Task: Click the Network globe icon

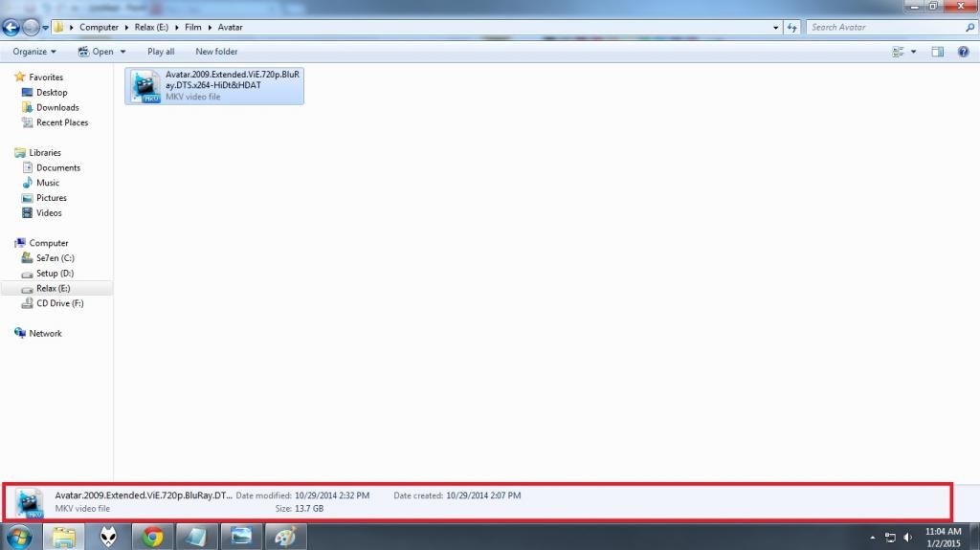Action: [19, 333]
